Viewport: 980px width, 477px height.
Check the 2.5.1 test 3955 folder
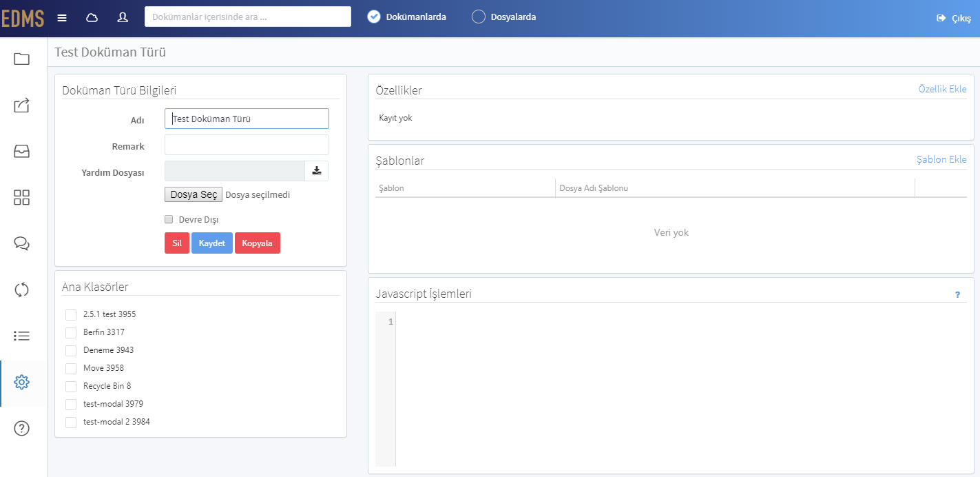pyautogui.click(x=71, y=314)
